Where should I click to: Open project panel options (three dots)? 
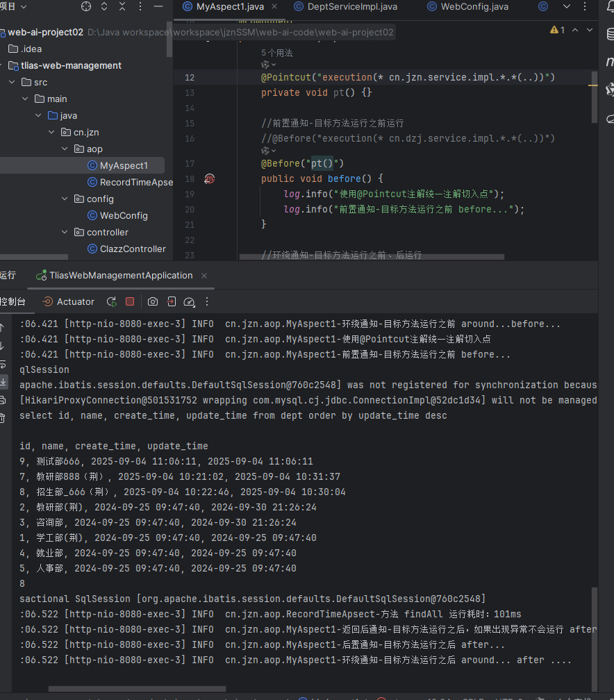[x=140, y=6]
